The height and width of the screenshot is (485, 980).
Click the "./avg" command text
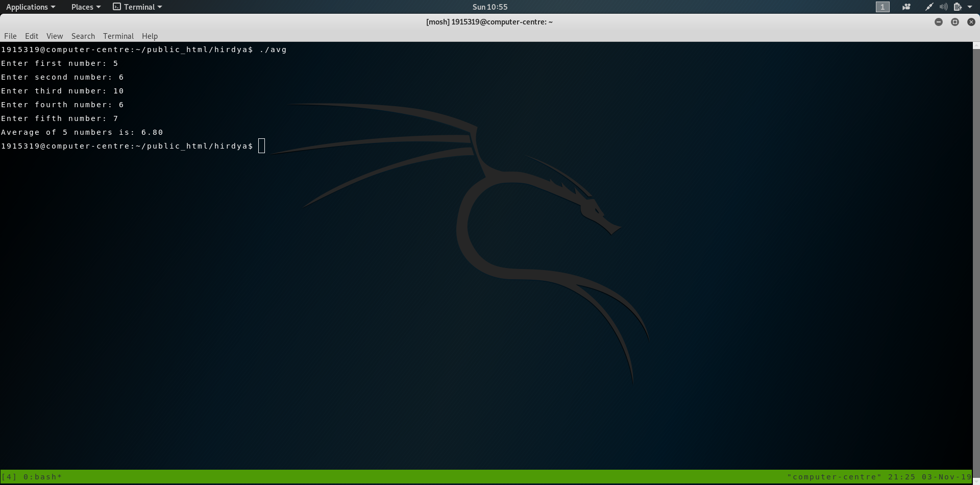pos(273,50)
